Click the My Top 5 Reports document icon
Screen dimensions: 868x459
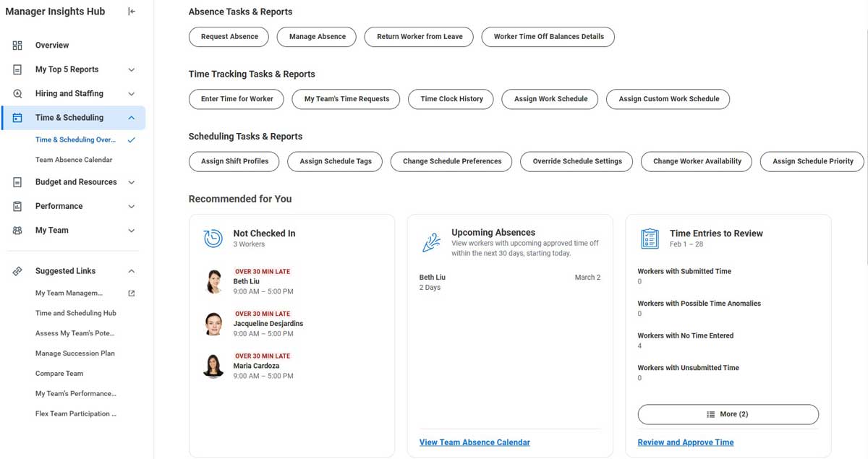[x=17, y=69]
